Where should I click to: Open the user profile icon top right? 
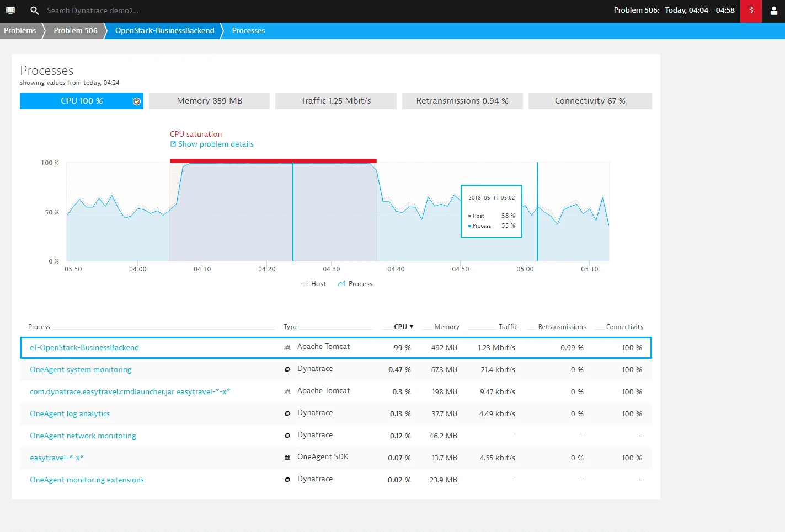(775, 10)
